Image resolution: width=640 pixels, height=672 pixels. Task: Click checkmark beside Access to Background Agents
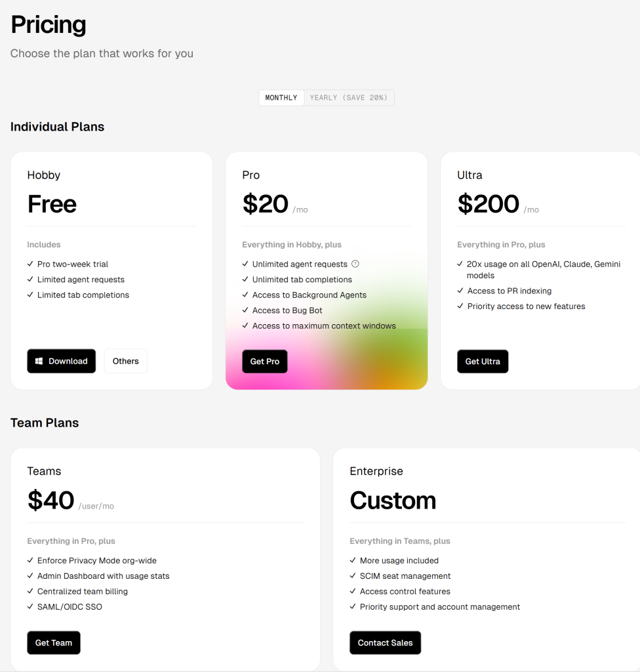tap(246, 295)
